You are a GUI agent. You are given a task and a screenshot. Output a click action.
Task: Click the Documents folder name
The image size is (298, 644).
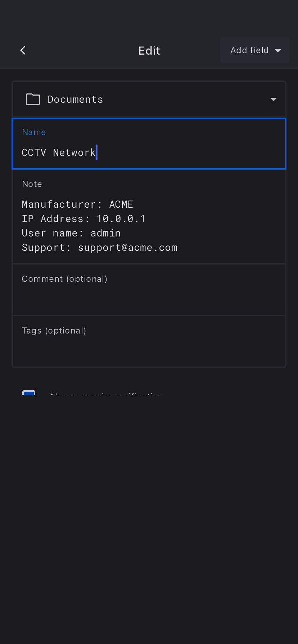[75, 99]
